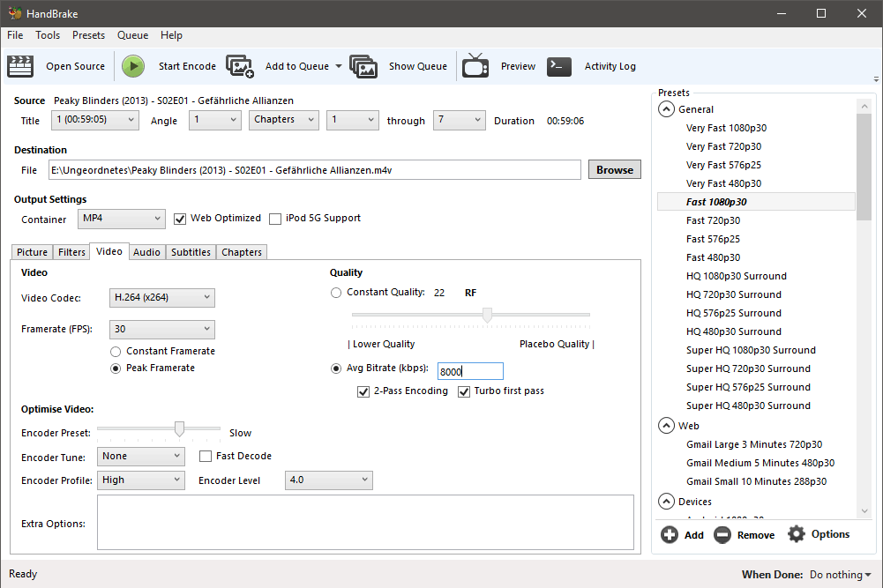This screenshot has height=588, width=883.
Task: Switch to the Audio tab
Action: (x=146, y=252)
